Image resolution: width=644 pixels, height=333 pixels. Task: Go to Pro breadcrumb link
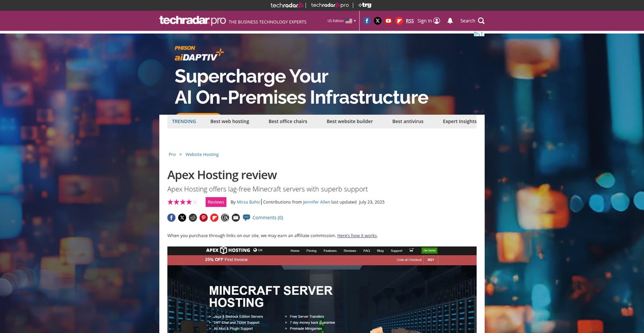click(x=172, y=154)
